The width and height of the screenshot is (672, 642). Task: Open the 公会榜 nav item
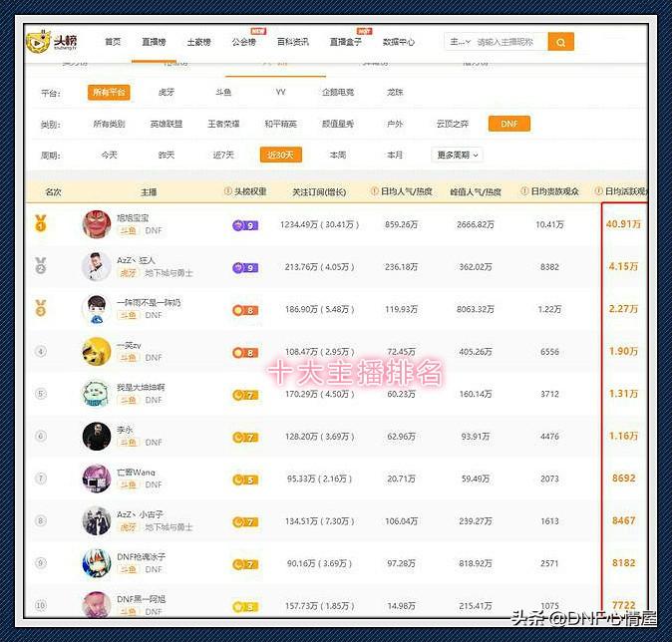point(244,42)
